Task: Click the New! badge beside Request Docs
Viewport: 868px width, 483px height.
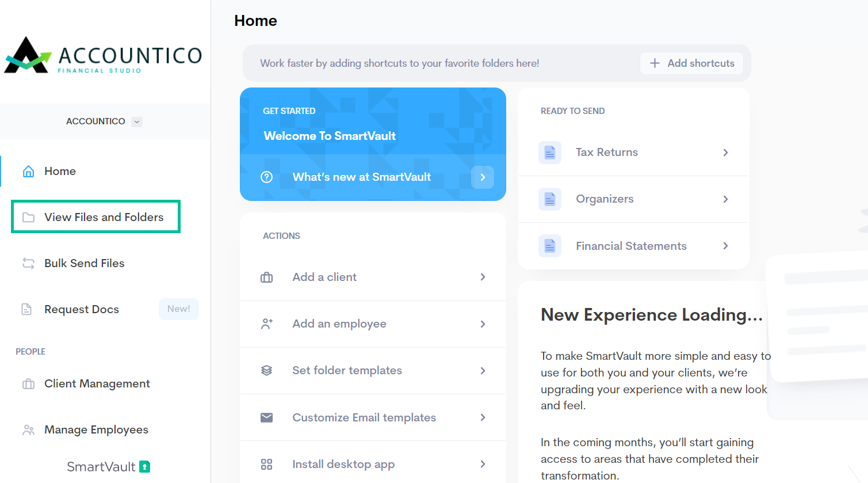Action: 178,309
